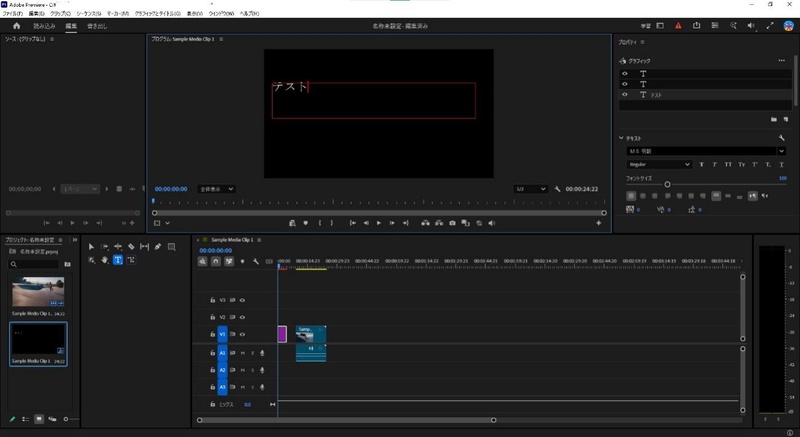Click New Bin folder icon in Project panel

click(x=67, y=264)
